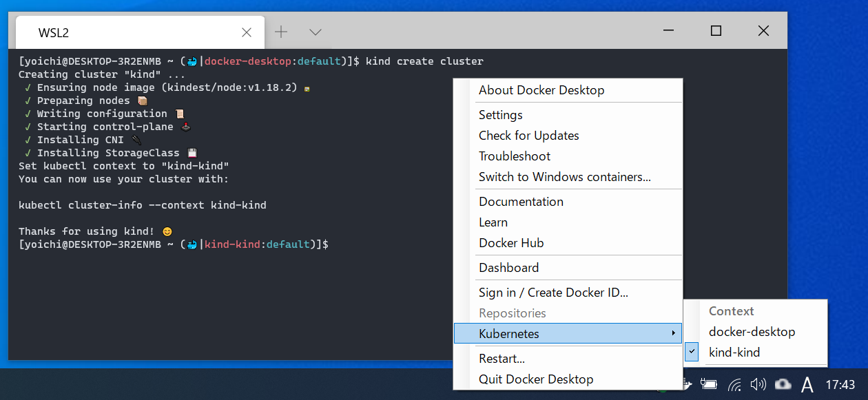Select the WSL2 terminal tab
The image size is (868, 400).
140,32
